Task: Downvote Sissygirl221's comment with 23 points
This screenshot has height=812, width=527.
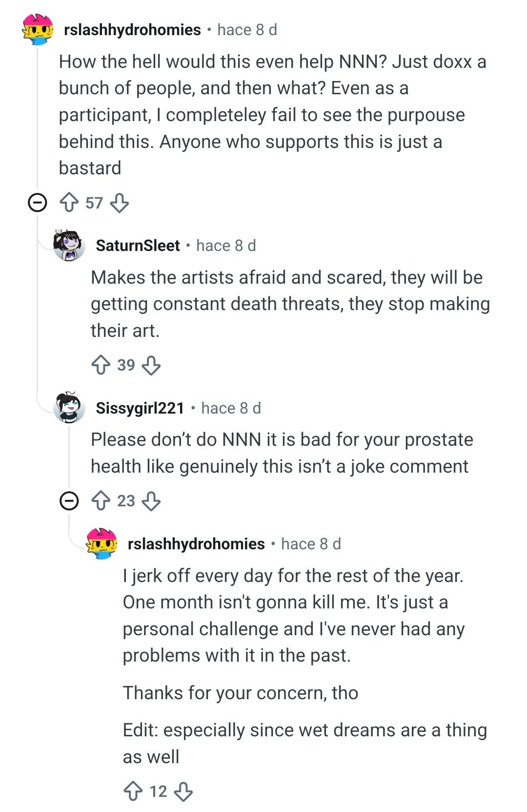Action: [x=151, y=500]
